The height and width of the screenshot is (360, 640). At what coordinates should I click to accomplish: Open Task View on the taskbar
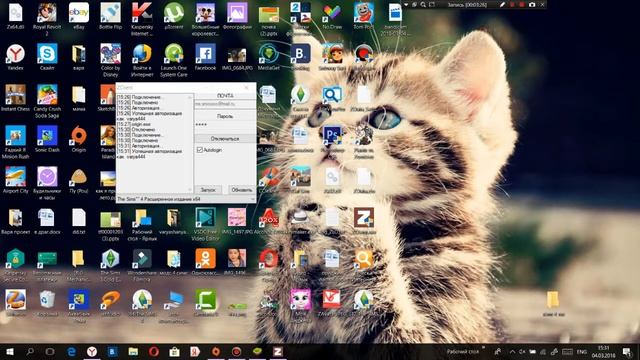click(50, 351)
